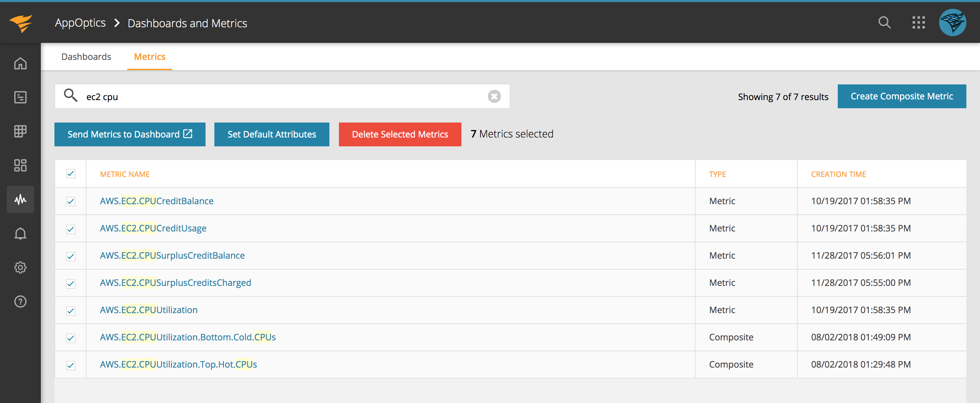Open the Alerts bell sidebar icon

[x=20, y=233]
